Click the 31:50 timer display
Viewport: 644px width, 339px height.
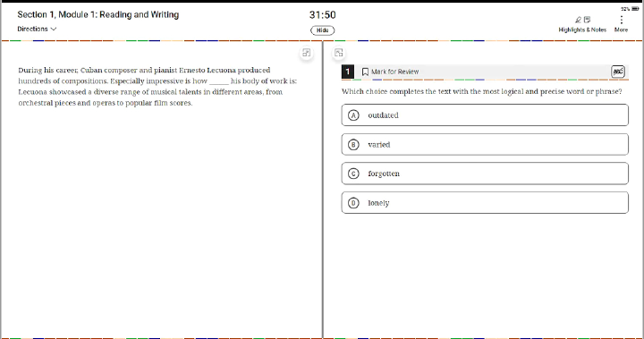[322, 15]
